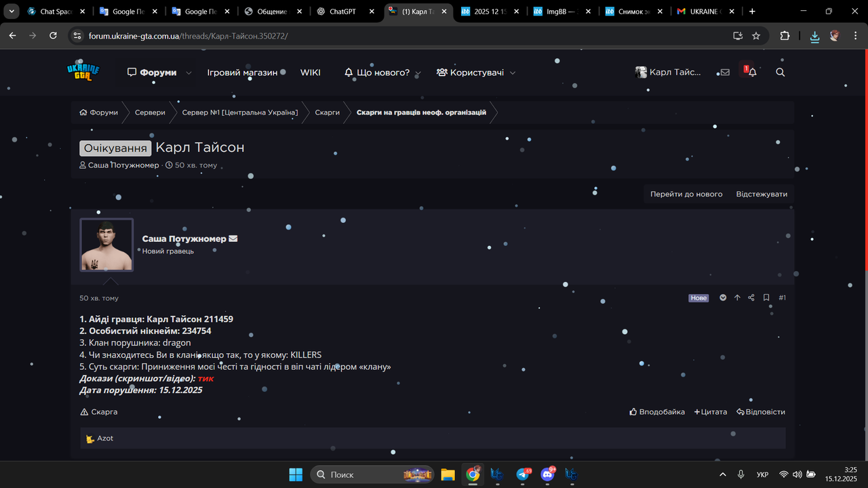Viewport: 868px width, 488px height.
Task: Click the taskbar search box Поиск
Action: coord(372,474)
